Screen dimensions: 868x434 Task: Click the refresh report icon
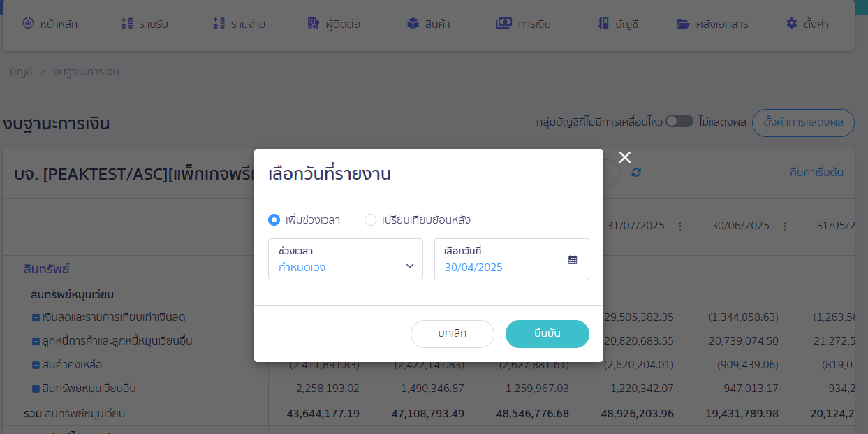(635, 173)
